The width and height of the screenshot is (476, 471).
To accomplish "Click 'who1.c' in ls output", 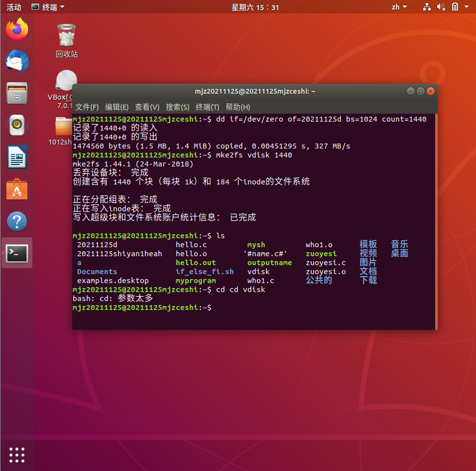I will 260,281.
